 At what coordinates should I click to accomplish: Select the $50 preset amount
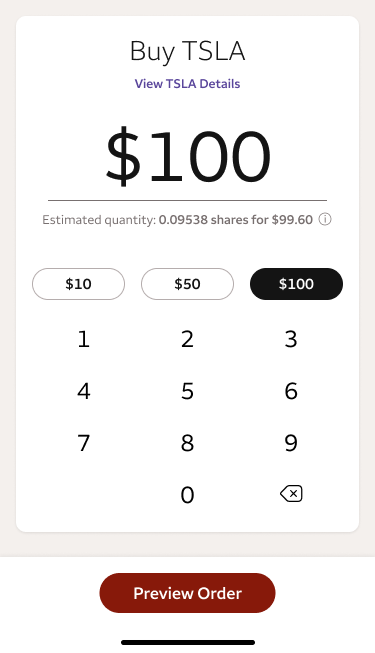tap(188, 284)
